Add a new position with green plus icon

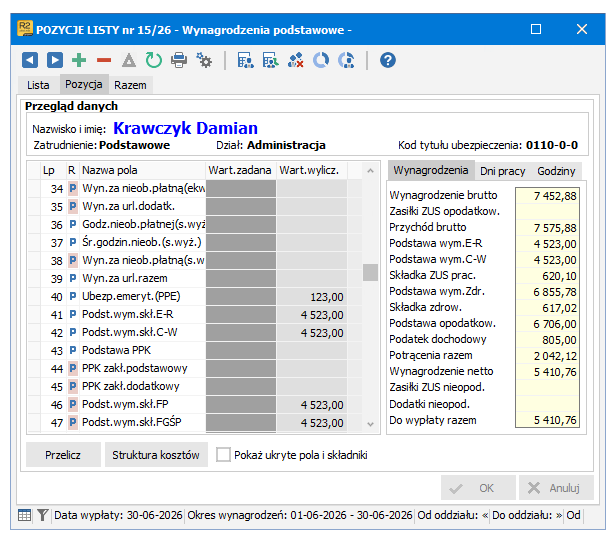79,61
